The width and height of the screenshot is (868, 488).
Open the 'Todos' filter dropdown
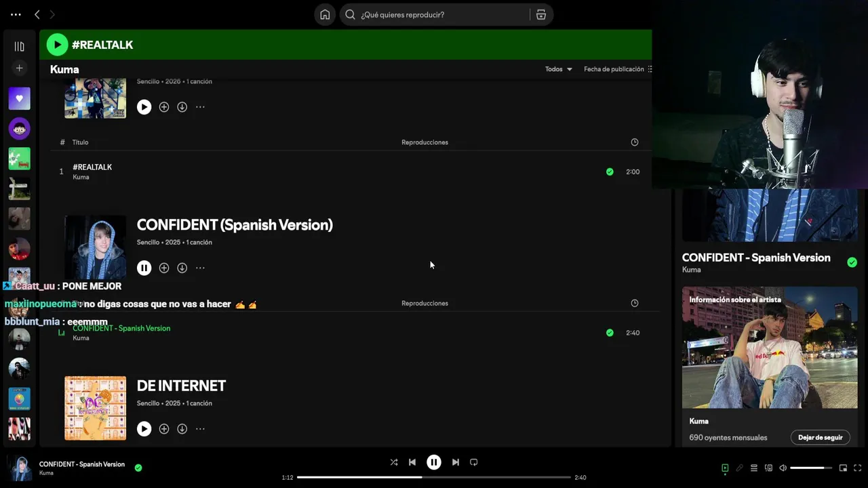coord(559,69)
